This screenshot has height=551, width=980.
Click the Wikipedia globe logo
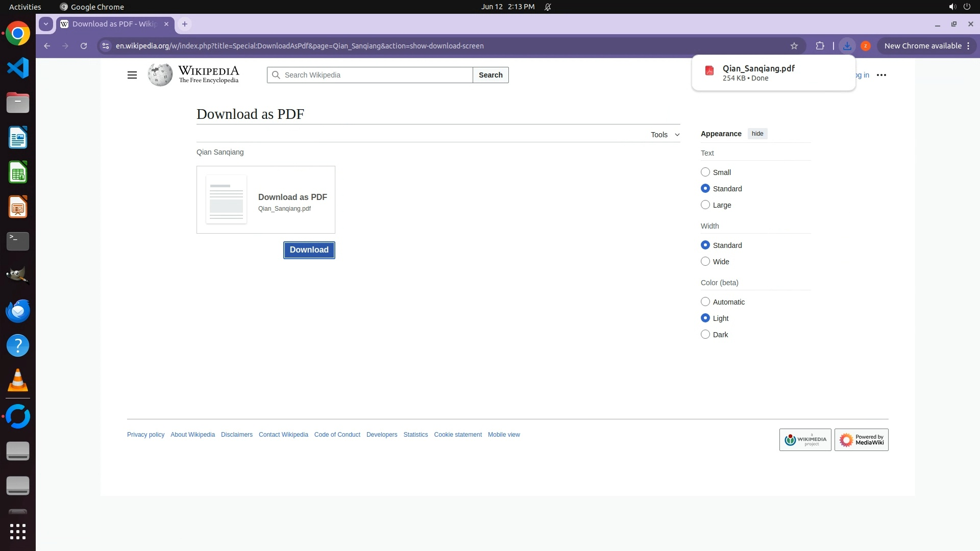coord(160,75)
